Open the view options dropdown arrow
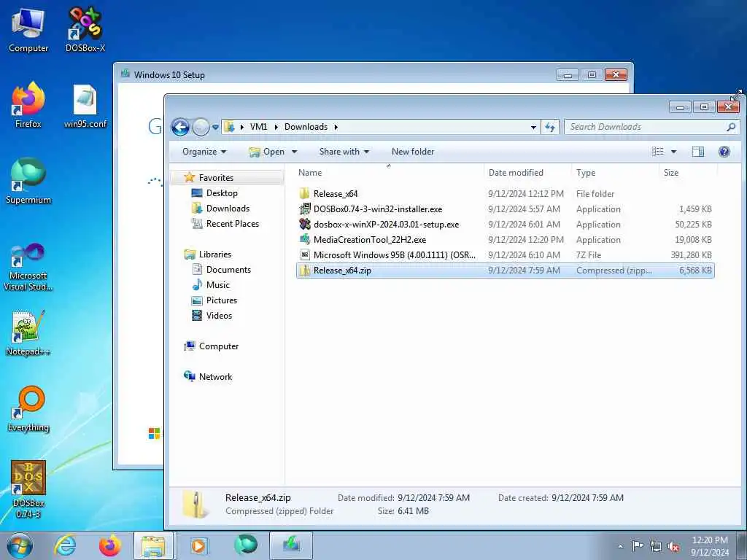This screenshot has width=747, height=560. [x=673, y=152]
